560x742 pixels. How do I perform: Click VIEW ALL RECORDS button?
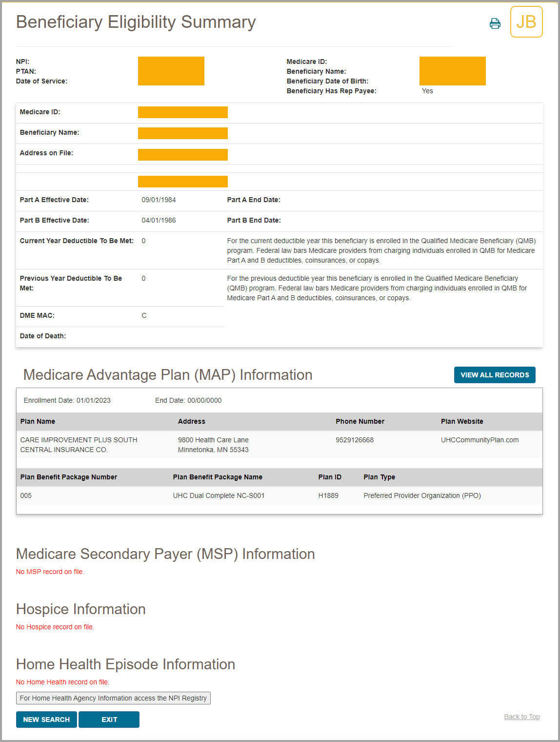[x=494, y=374]
